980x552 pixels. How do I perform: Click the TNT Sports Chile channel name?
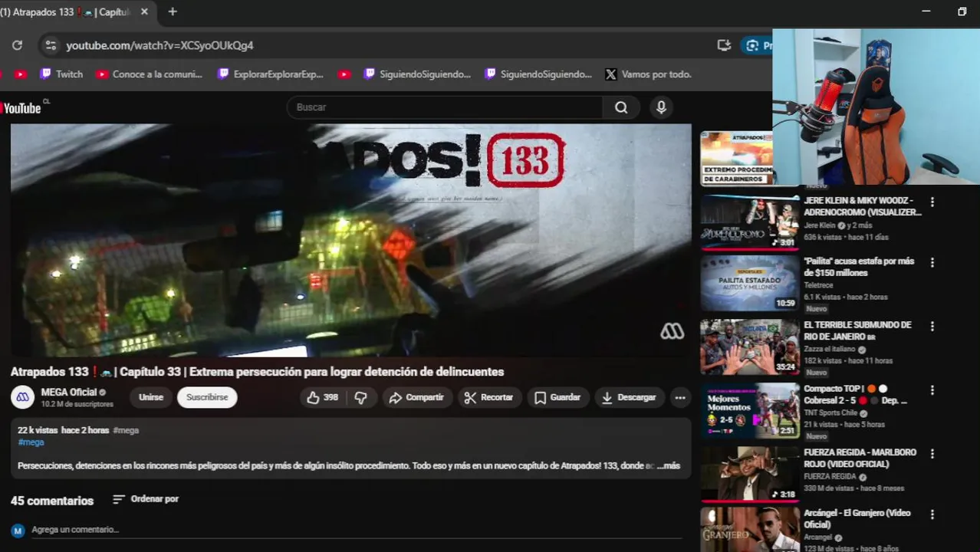830,412
